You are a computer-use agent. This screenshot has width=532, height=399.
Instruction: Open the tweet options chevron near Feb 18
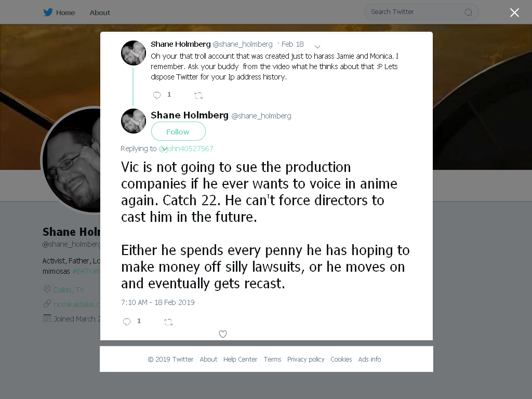point(317,46)
